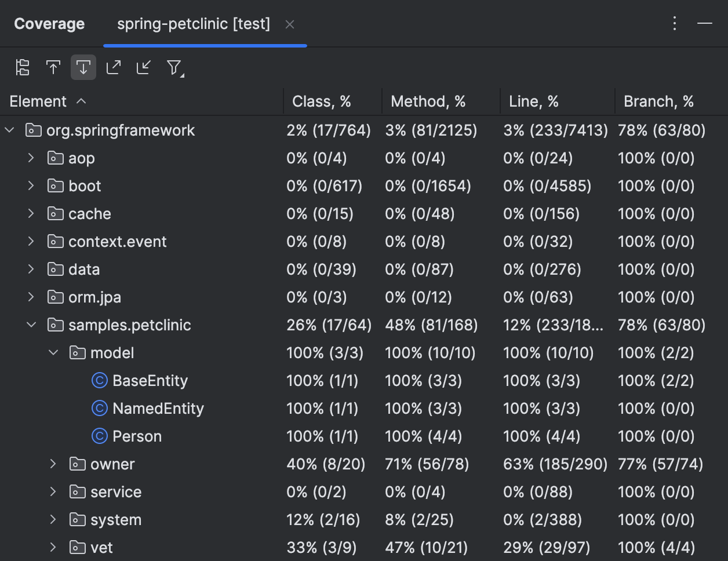Click Navigate with Single Click icon
This screenshot has height=561, width=728.
coord(53,68)
